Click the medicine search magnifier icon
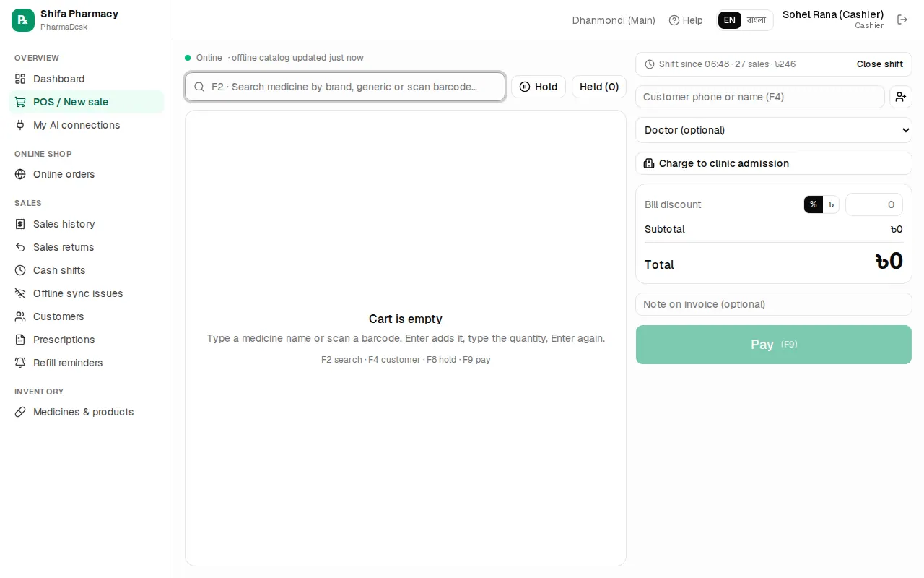The width and height of the screenshot is (924, 578). (199, 87)
